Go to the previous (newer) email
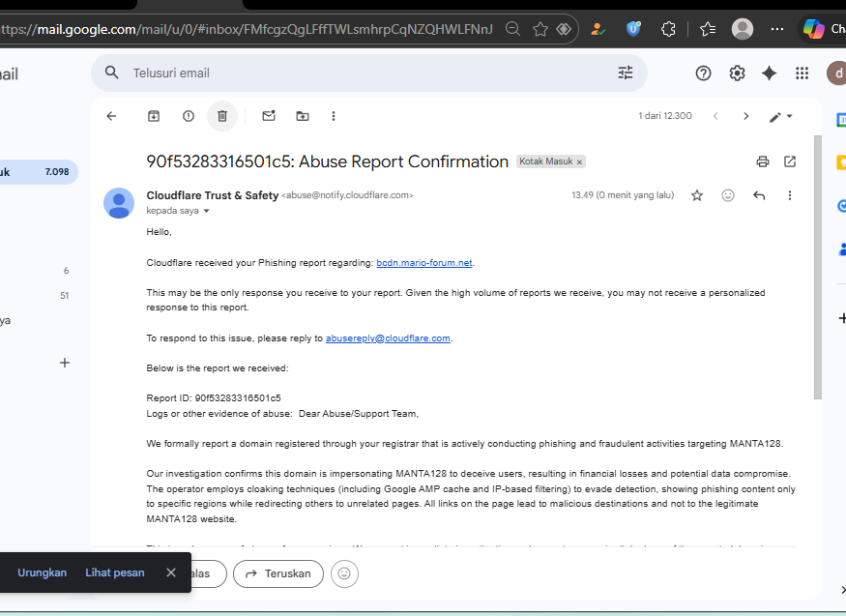The height and width of the screenshot is (616, 846). coord(715,116)
